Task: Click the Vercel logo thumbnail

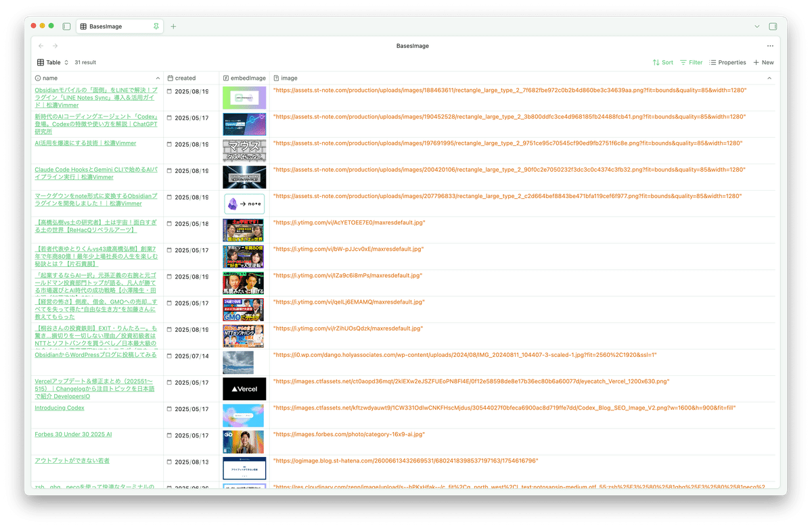Action: pos(244,389)
